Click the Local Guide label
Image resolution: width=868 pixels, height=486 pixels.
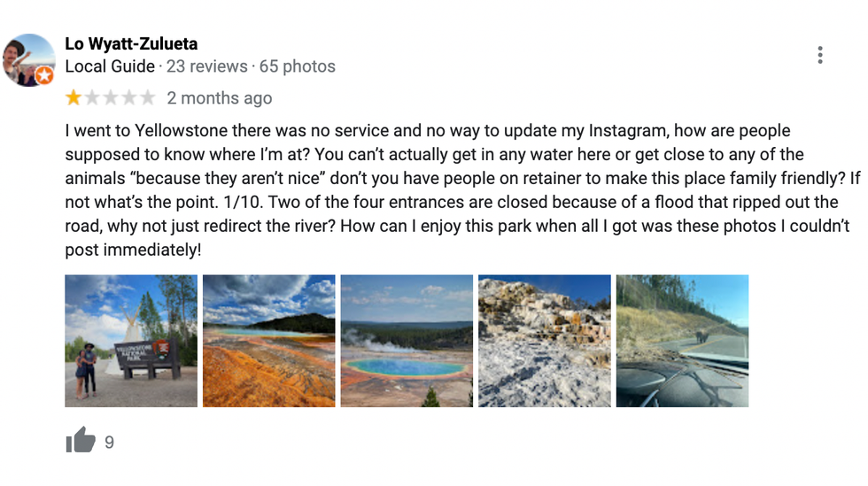point(110,66)
